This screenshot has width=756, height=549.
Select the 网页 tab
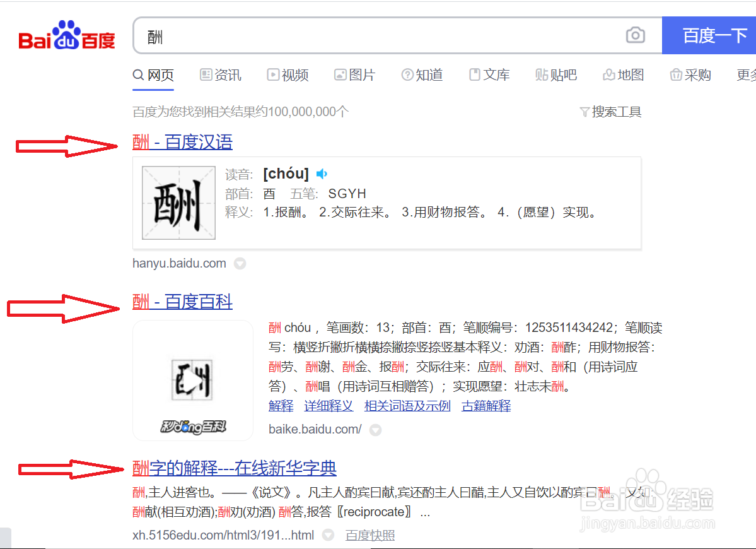click(x=153, y=74)
